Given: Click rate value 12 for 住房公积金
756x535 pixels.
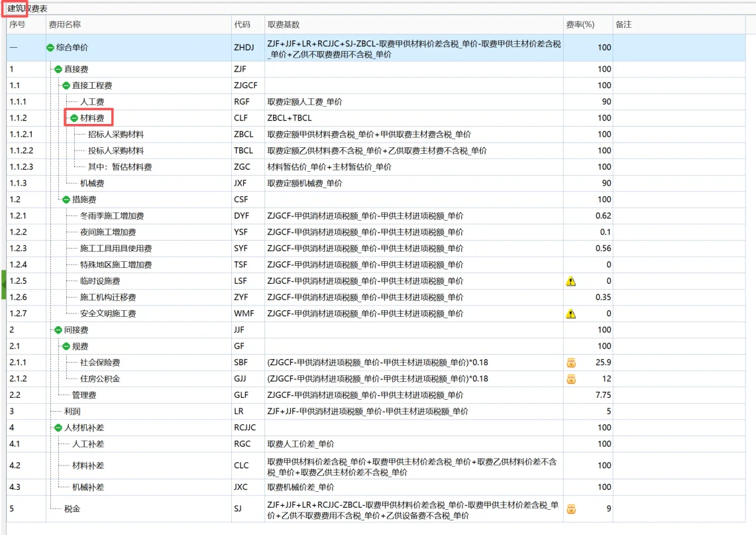Looking at the screenshot, I should click(606, 379).
